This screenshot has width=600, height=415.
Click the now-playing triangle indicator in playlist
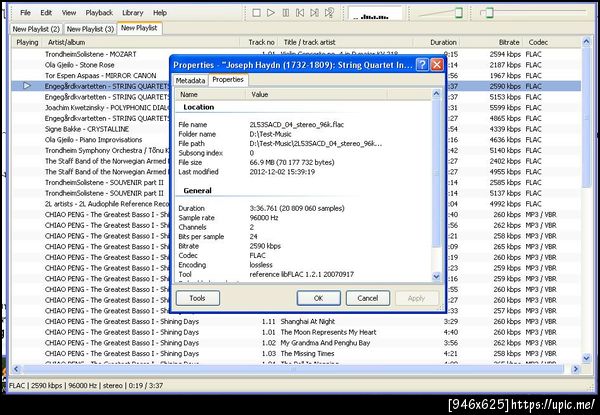[x=27, y=86]
